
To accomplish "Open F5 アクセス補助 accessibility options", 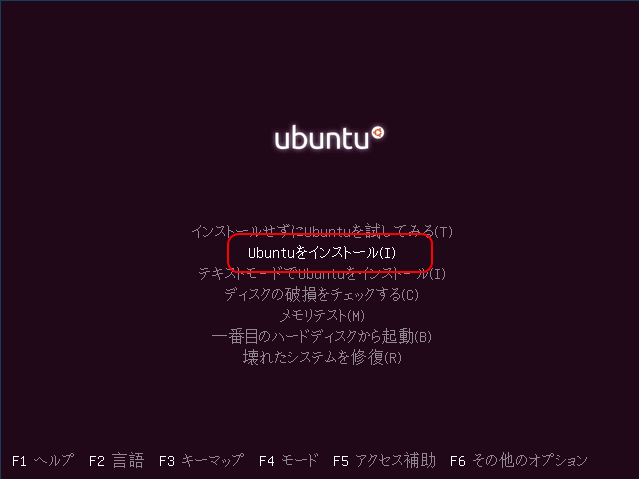I will 384,461.
